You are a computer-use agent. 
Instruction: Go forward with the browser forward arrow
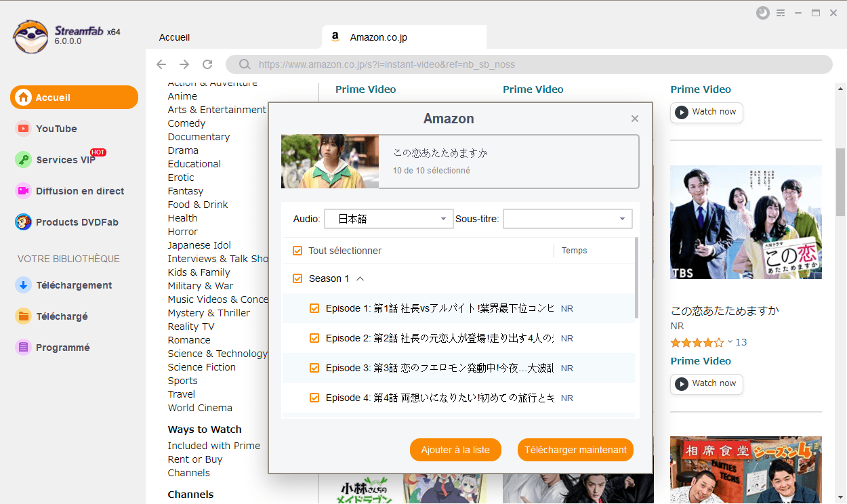click(x=184, y=64)
